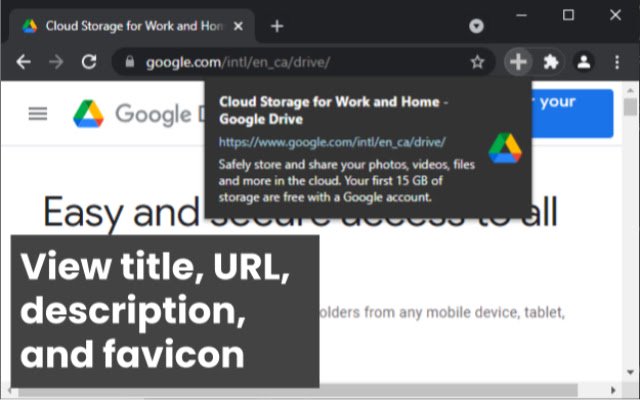Image resolution: width=640 pixels, height=400 pixels.
Task: Maximize the Chrome window
Action: coord(568,16)
